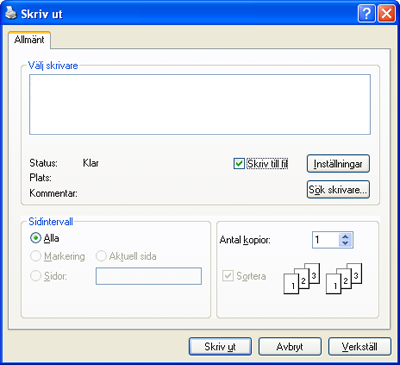Select the Aktuell sida radio option
Image resolution: width=400 pixels, height=365 pixels.
click(x=101, y=256)
